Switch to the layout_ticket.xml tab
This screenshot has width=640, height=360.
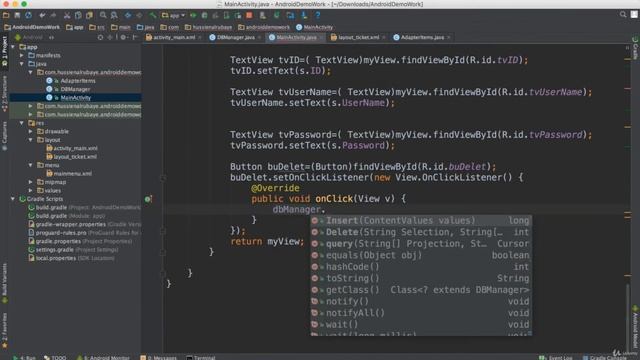(358, 37)
